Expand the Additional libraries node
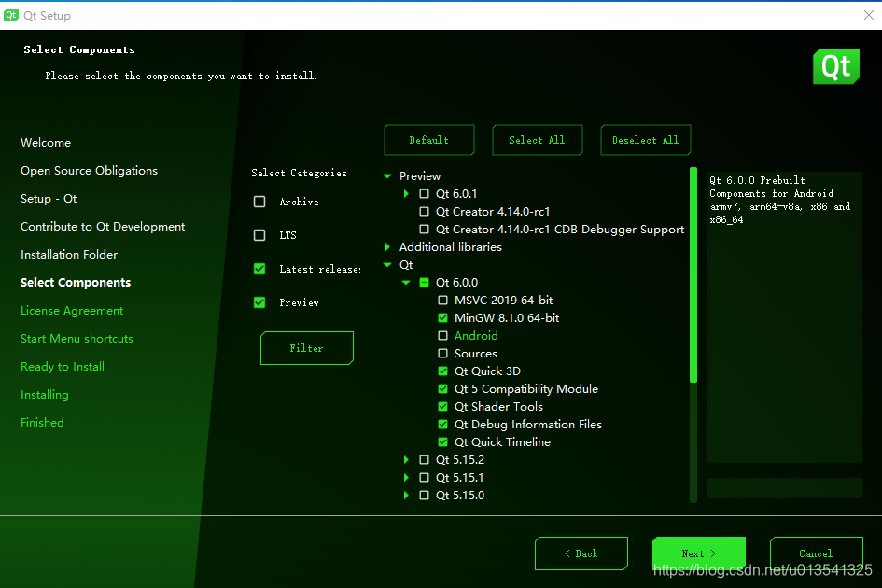 (x=387, y=247)
